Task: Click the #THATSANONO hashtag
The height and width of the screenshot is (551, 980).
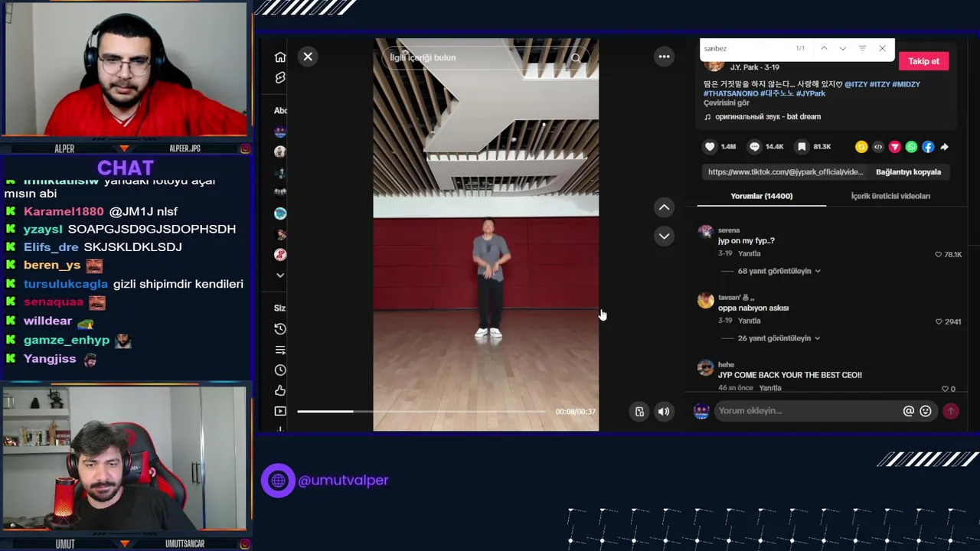Action: pos(730,93)
